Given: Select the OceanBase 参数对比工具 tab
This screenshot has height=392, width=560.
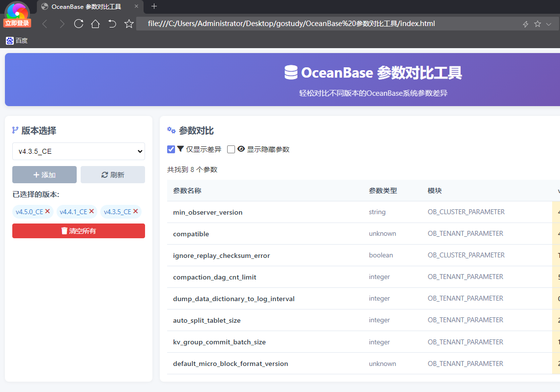Looking at the screenshot, I should [x=90, y=7].
